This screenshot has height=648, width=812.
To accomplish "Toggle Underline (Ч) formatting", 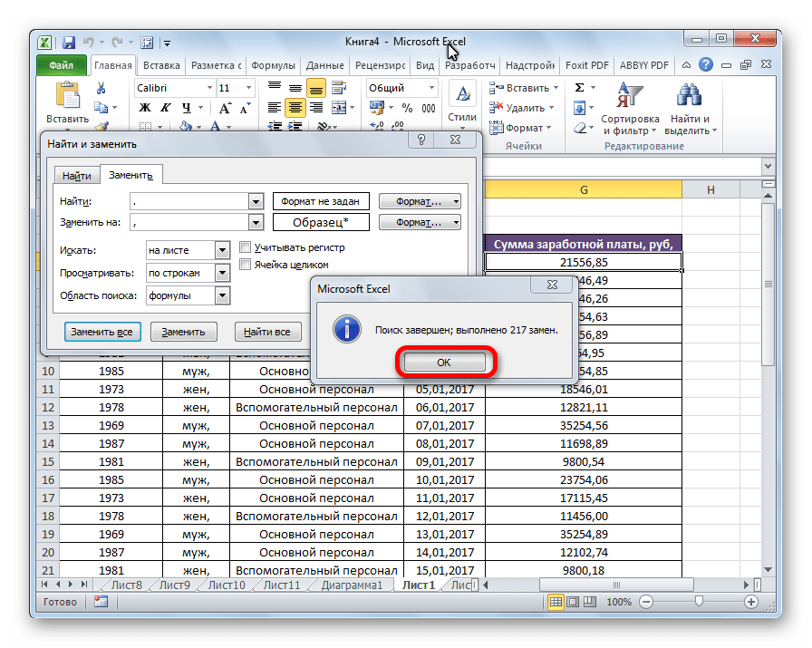I will (187, 108).
